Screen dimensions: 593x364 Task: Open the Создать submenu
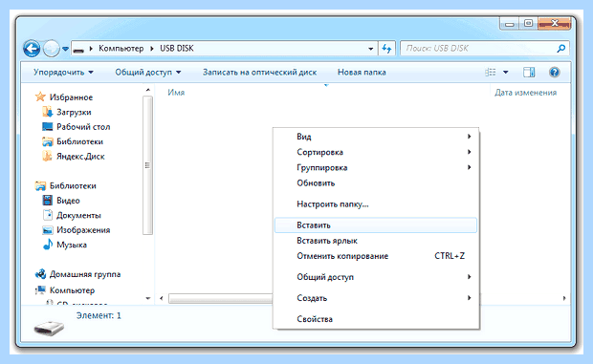click(376, 298)
